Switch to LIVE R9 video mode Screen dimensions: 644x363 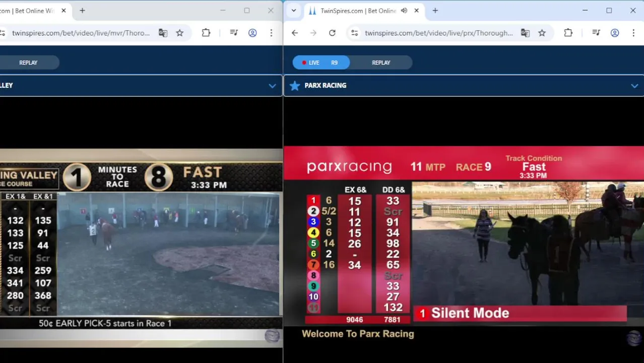(x=321, y=63)
